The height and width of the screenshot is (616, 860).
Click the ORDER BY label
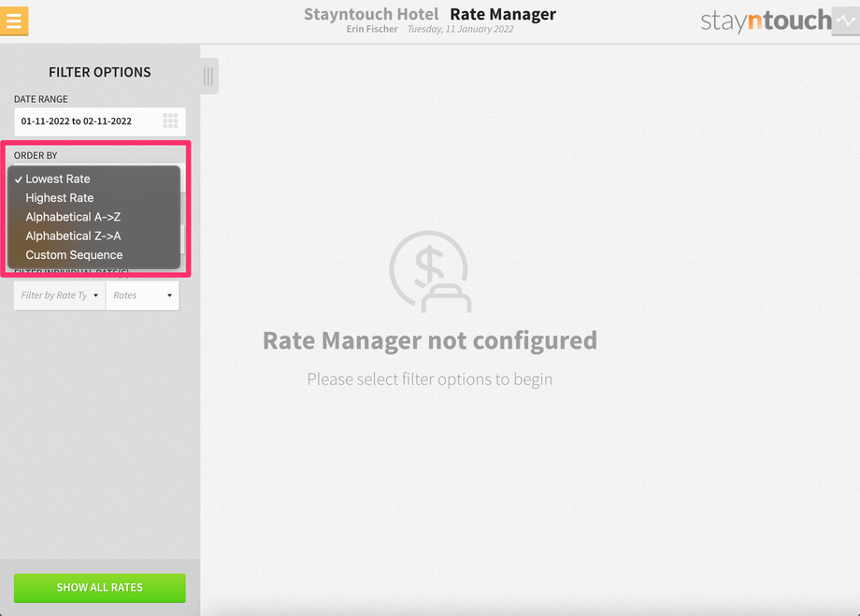tap(36, 155)
